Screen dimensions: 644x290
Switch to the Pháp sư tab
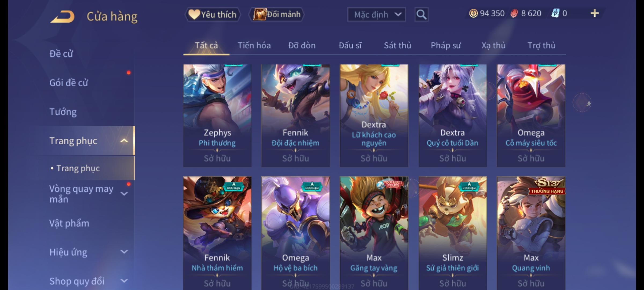click(x=446, y=45)
